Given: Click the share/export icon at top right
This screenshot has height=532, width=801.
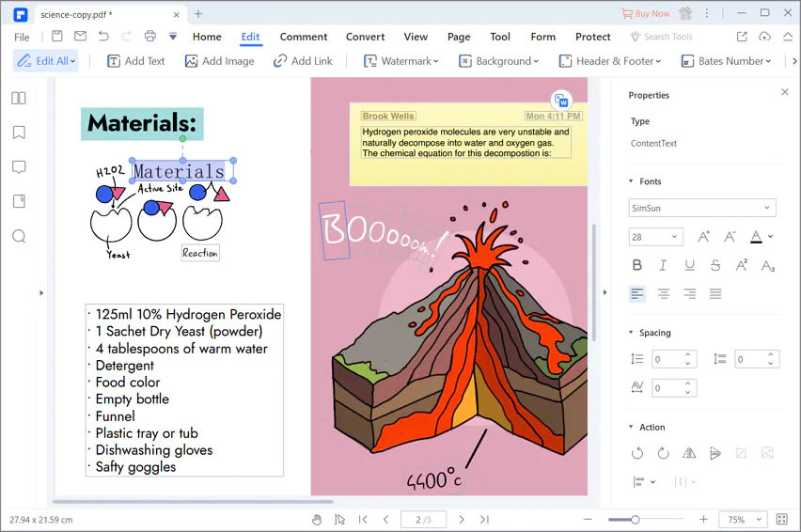Looking at the screenshot, I should click(x=742, y=37).
